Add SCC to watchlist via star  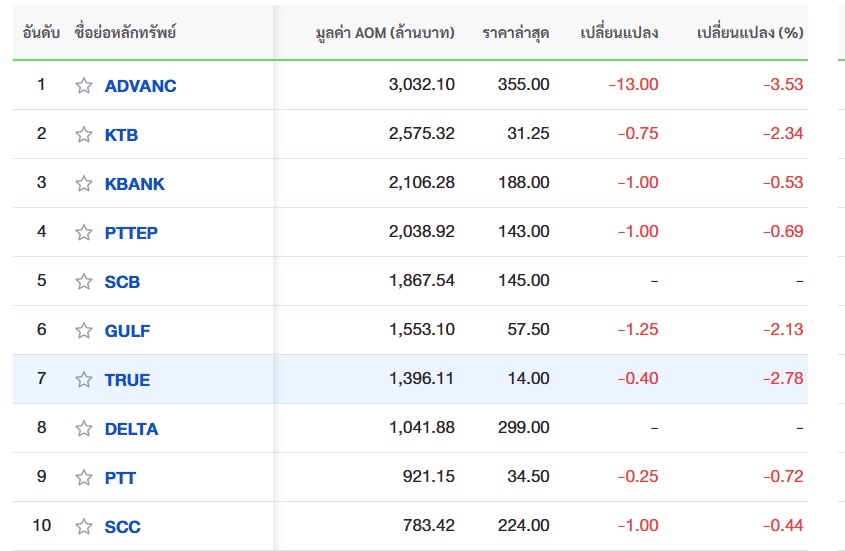[x=84, y=527]
